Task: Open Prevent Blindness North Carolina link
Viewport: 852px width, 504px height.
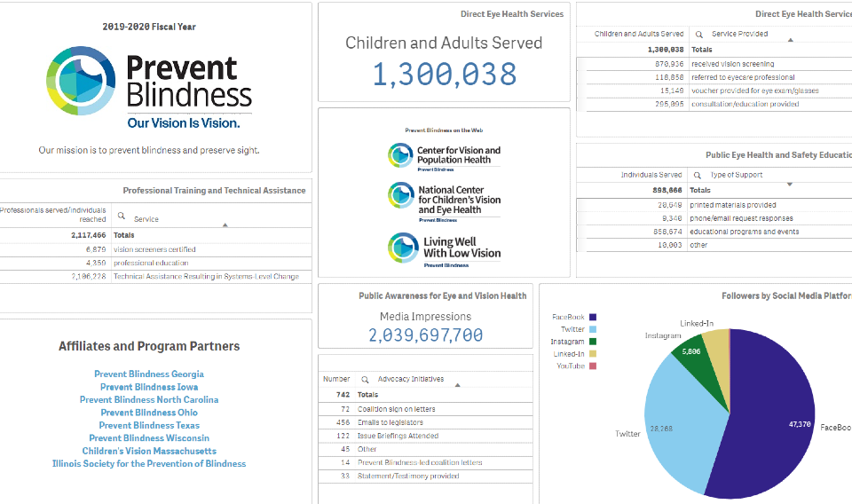Action: coord(149,399)
